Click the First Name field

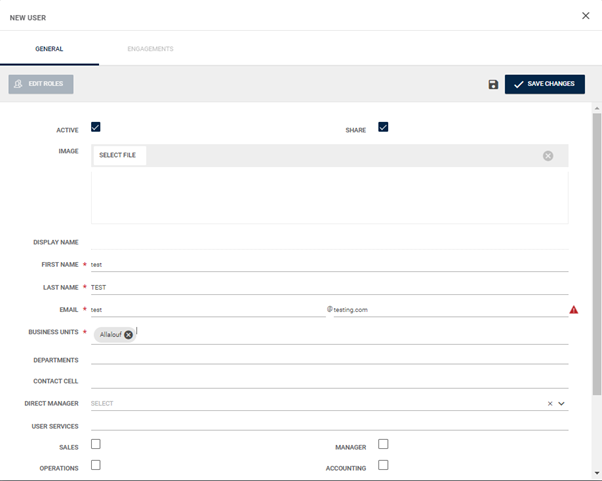tap(329, 264)
